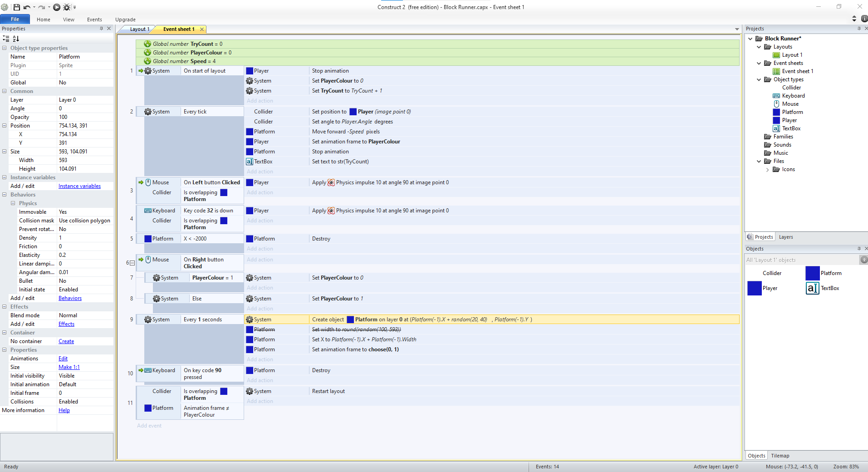
Task: Collapse the Physics behavior property group
Action: (13, 203)
